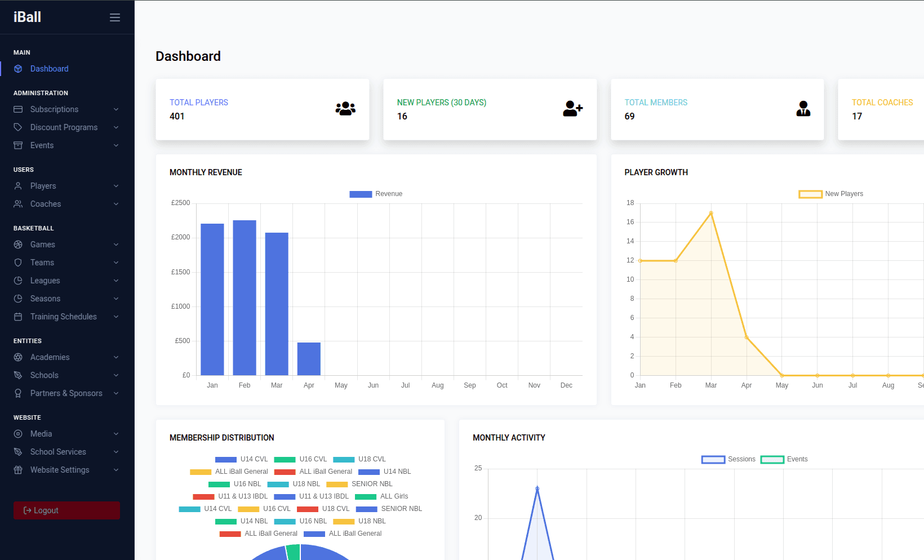Viewport: 924px width, 560px height.
Task: Click the Partners & Sponsors award icon
Action: coord(18,393)
